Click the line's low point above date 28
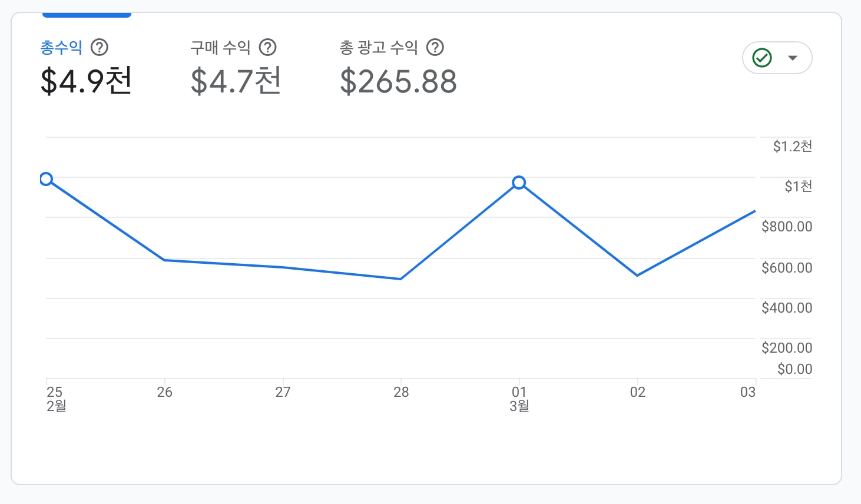This screenshot has width=861, height=504. point(401,279)
